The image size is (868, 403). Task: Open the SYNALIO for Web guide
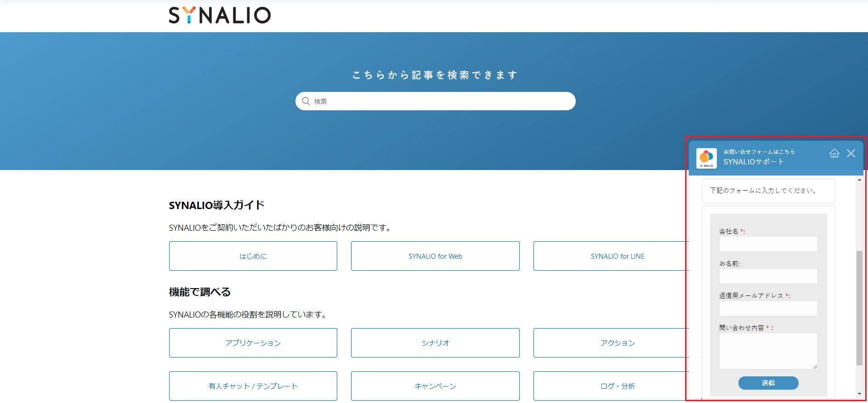tap(435, 256)
